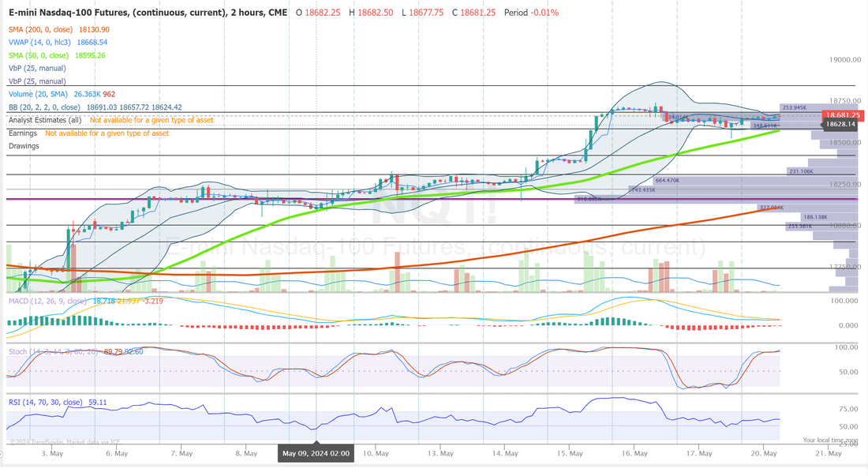Click the Earnings legend label

click(x=23, y=133)
